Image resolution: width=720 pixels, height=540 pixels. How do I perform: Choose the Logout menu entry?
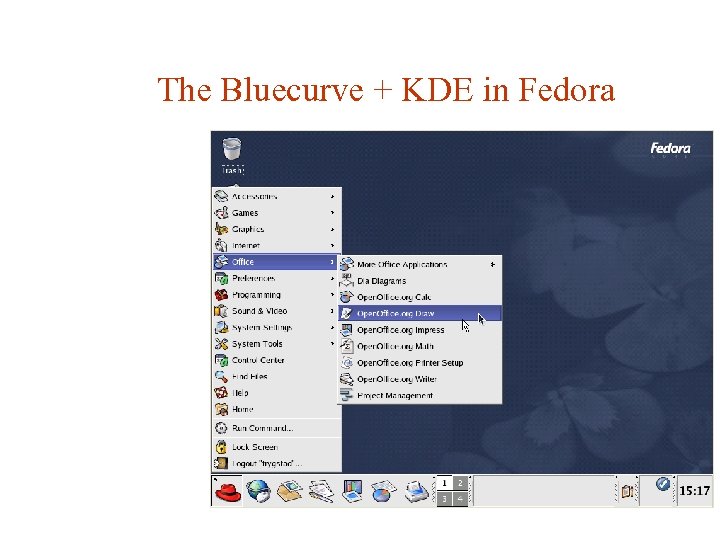pyautogui.click(x=277, y=463)
